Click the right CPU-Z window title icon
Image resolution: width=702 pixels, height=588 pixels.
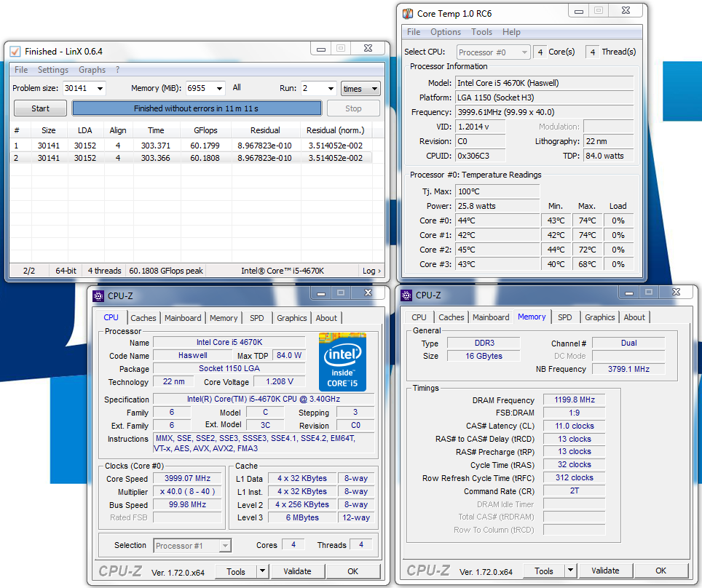point(406,295)
